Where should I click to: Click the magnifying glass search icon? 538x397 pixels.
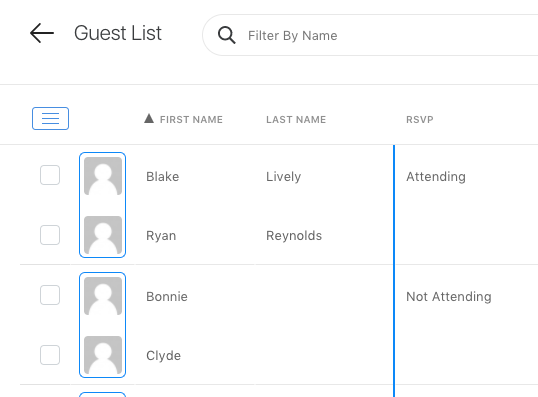(226, 35)
